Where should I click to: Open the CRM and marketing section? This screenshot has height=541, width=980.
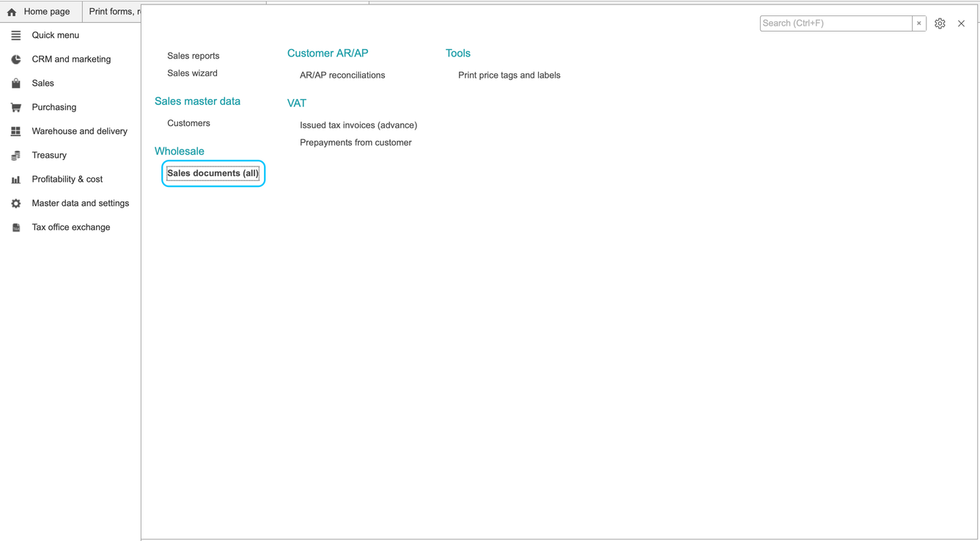pyautogui.click(x=71, y=59)
